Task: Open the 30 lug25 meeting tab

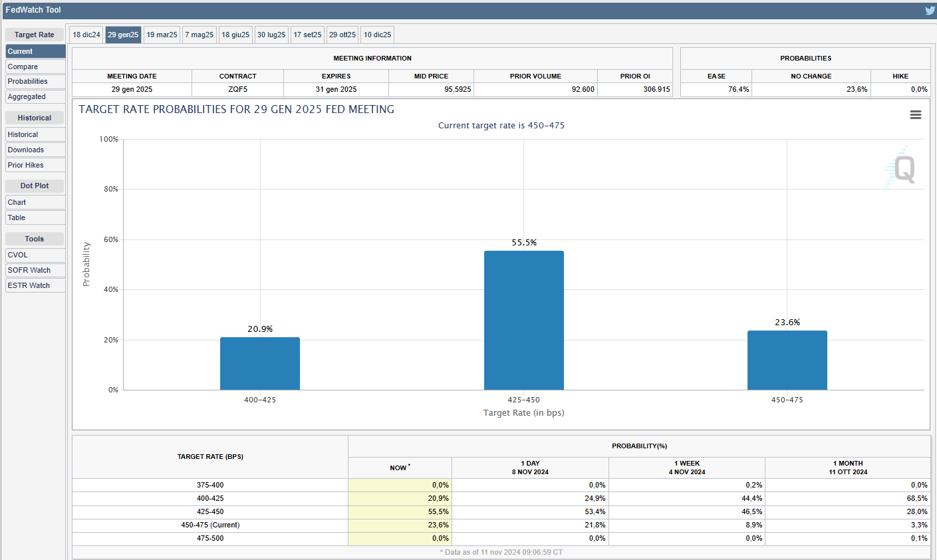Action: tap(271, 35)
